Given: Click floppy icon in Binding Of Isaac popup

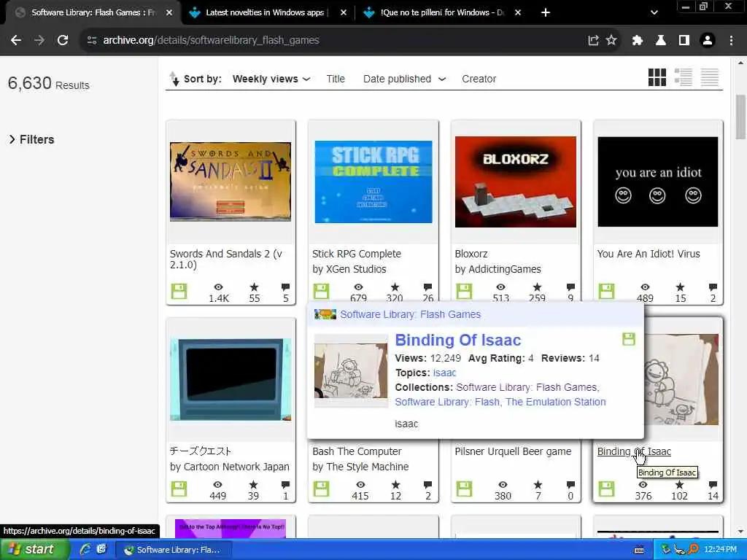Looking at the screenshot, I should [629, 339].
